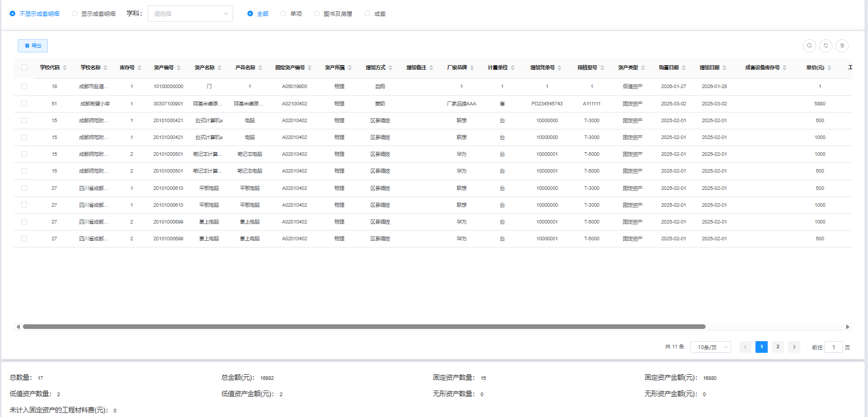Expand the 10条/页 page size dropdown

[x=710, y=347]
